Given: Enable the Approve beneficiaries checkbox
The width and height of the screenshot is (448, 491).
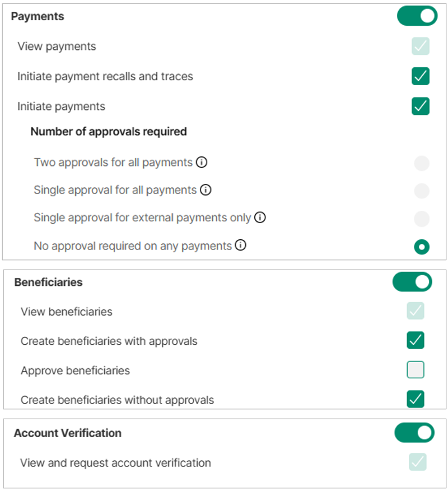Looking at the screenshot, I should pyautogui.click(x=416, y=370).
